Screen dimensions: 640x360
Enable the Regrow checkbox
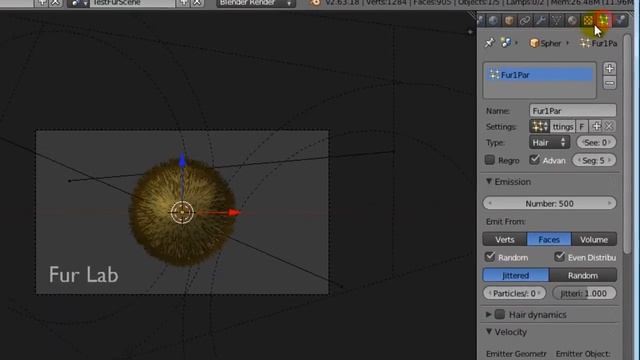[x=490, y=160]
